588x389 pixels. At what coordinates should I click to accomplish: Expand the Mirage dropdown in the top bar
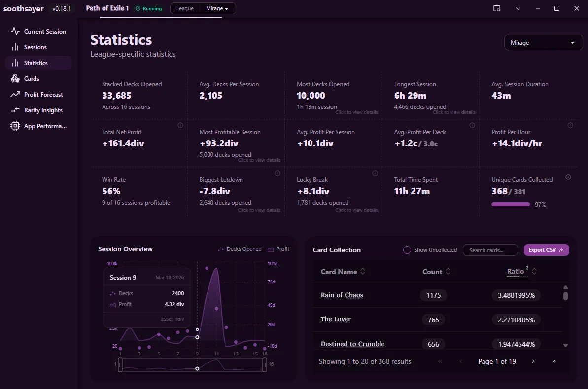(x=217, y=8)
